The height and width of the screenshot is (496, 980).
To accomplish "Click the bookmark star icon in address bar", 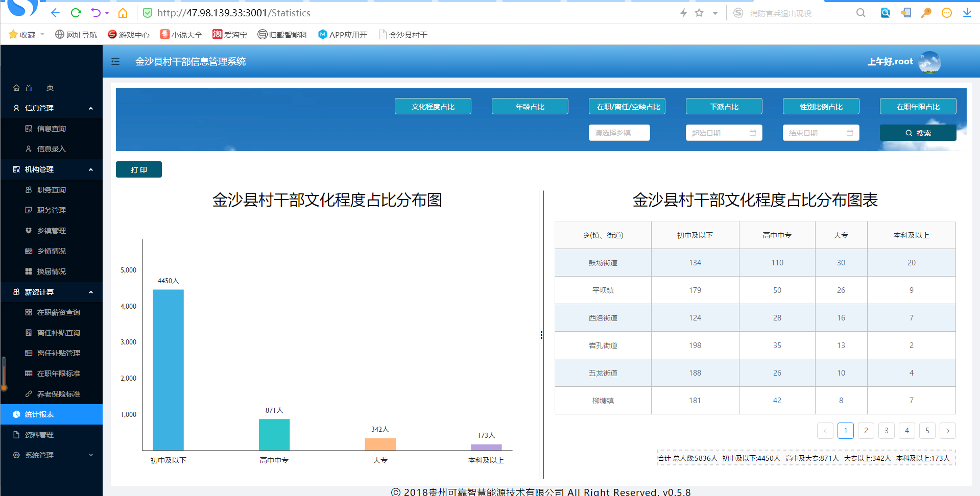I will click(699, 13).
